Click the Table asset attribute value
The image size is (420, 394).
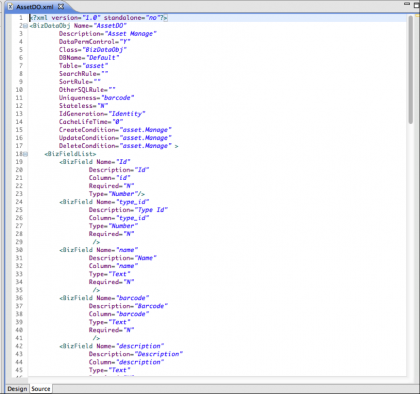(x=95, y=66)
